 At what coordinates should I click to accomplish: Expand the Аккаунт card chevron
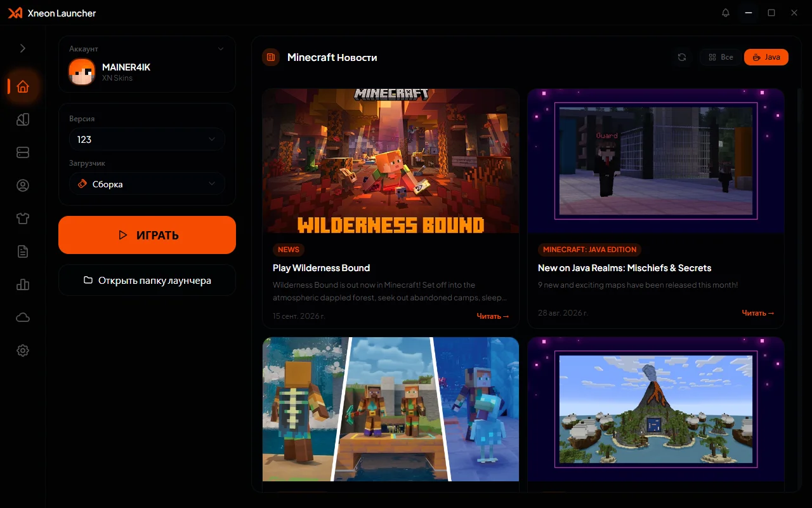pos(221,49)
